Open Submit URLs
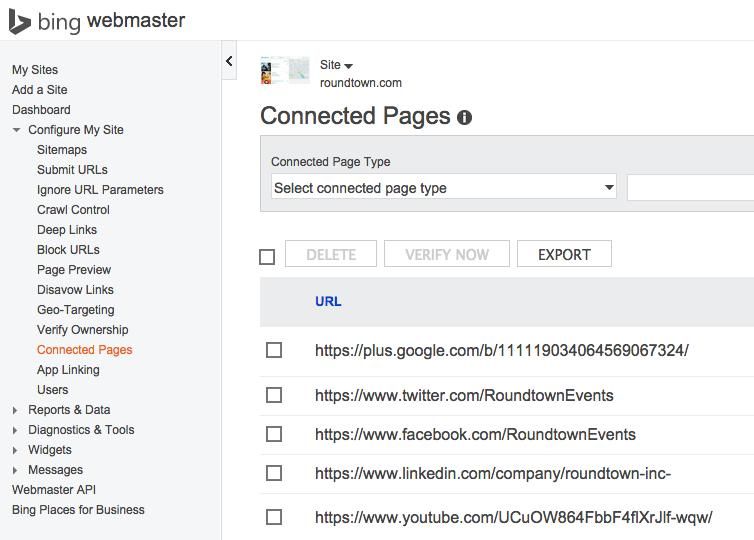Viewport: 754px width, 540px height. pyautogui.click(x=72, y=170)
